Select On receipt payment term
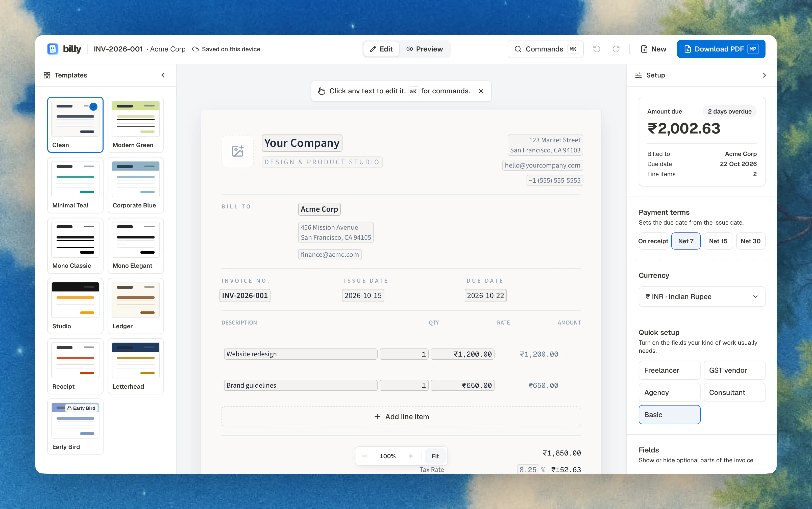Screen dimensions: 812x509 tap(653, 241)
